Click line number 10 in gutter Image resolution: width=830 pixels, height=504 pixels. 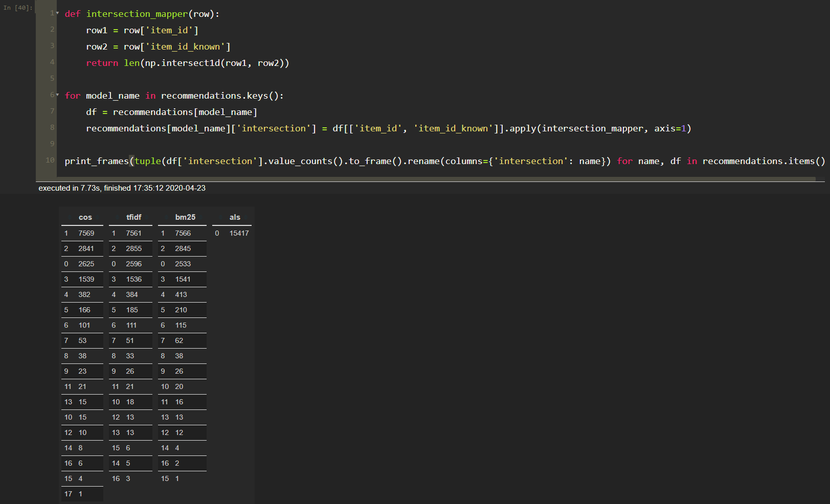point(50,160)
